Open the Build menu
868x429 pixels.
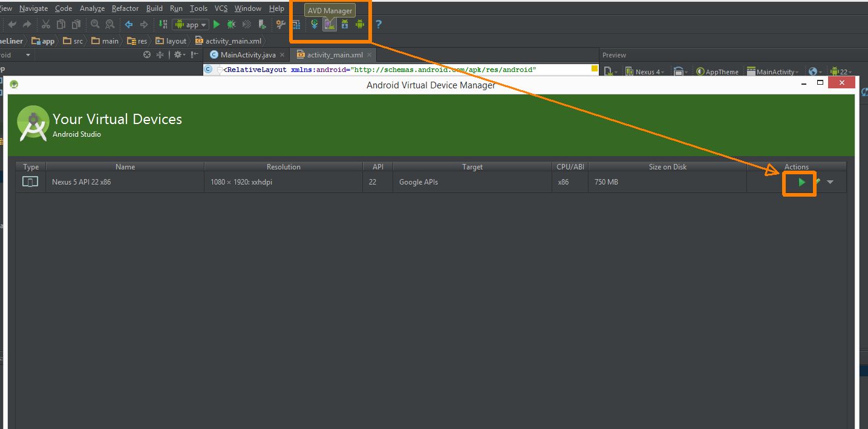click(154, 8)
